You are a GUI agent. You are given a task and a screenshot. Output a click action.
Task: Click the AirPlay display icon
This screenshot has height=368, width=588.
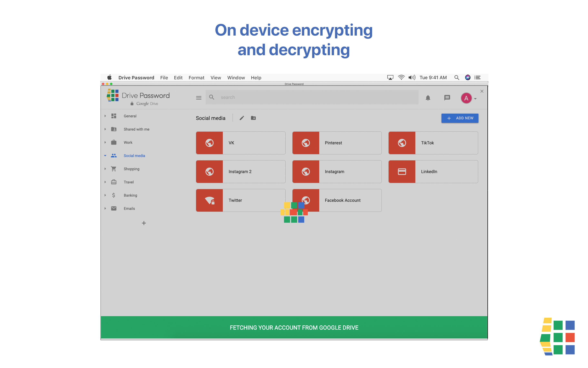click(x=390, y=78)
